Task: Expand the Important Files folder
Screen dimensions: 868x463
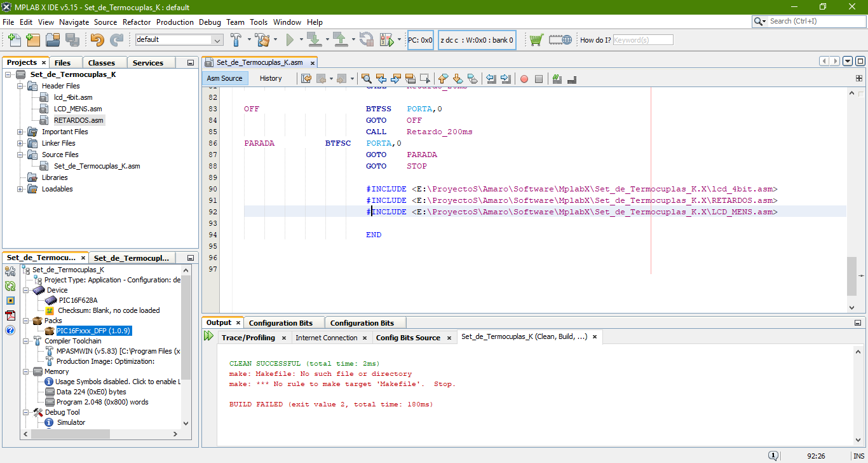Action: 20,132
